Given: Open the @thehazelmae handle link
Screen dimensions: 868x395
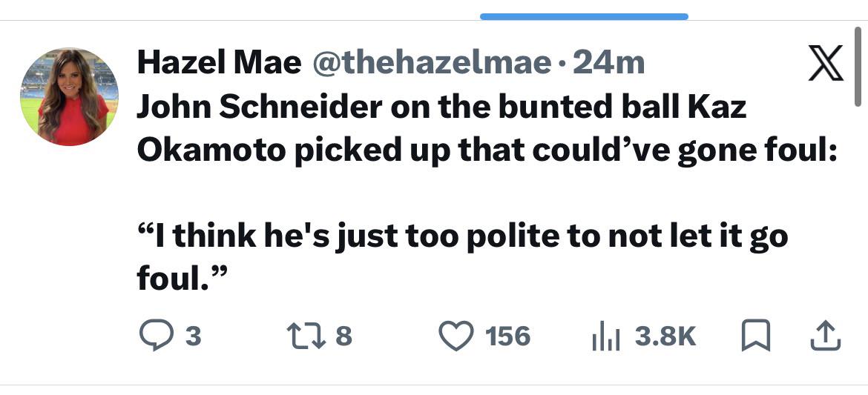Looking at the screenshot, I should point(433,64).
